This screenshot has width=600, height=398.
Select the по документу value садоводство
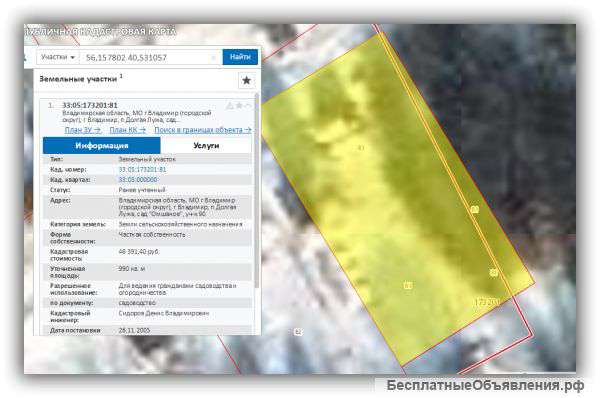click(137, 303)
